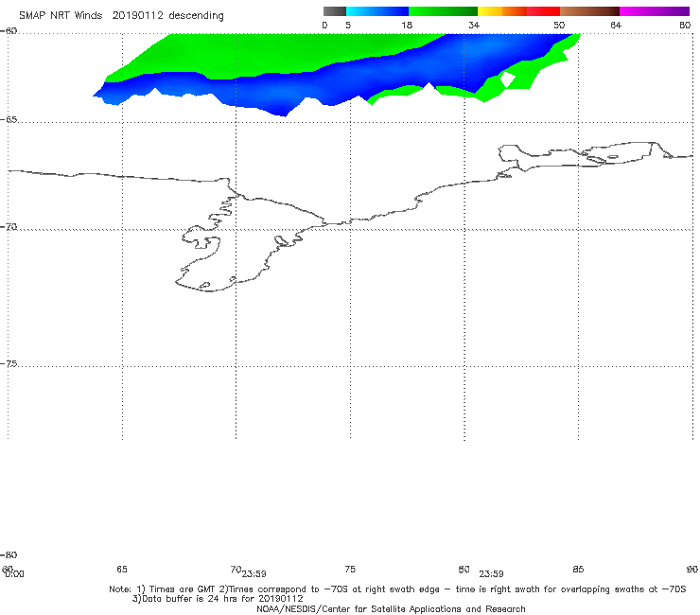This screenshot has width=700, height=615.
Task: Select the yellow-orange segment of the color bar
Action: pyautogui.click(x=502, y=11)
